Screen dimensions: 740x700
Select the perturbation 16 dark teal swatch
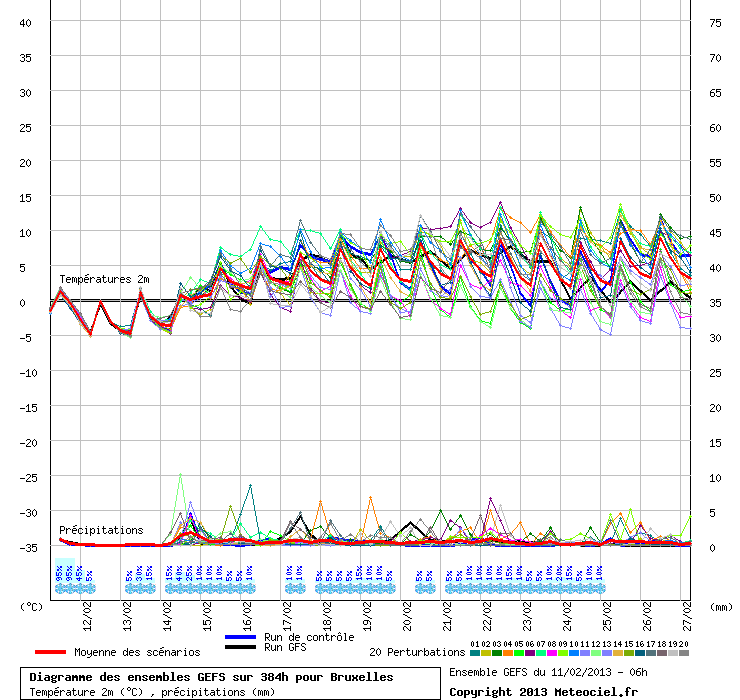pyautogui.click(x=640, y=653)
